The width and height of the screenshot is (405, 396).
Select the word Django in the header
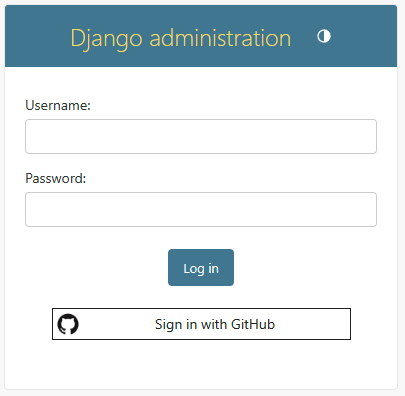107,39
